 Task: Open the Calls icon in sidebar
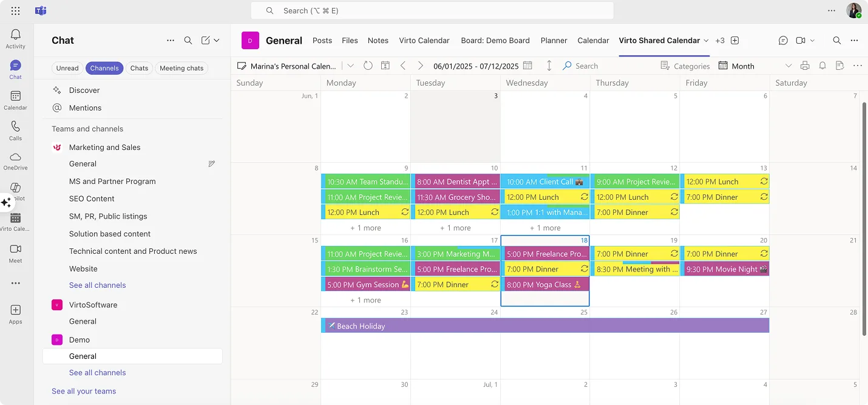[x=15, y=129]
